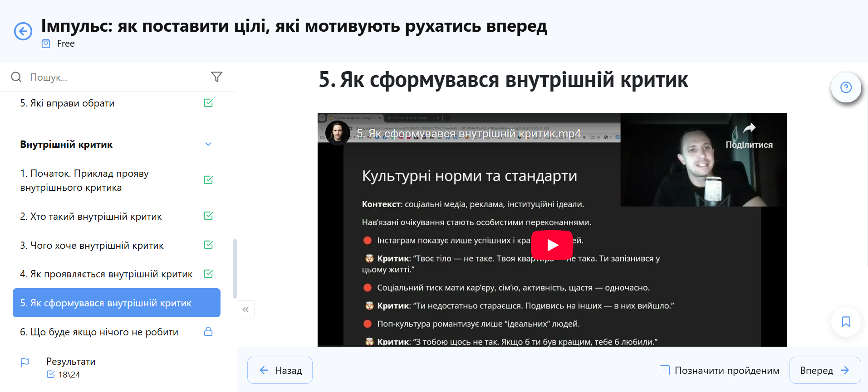
Task: Collapse the sidebar with double chevron
Action: coord(245,310)
